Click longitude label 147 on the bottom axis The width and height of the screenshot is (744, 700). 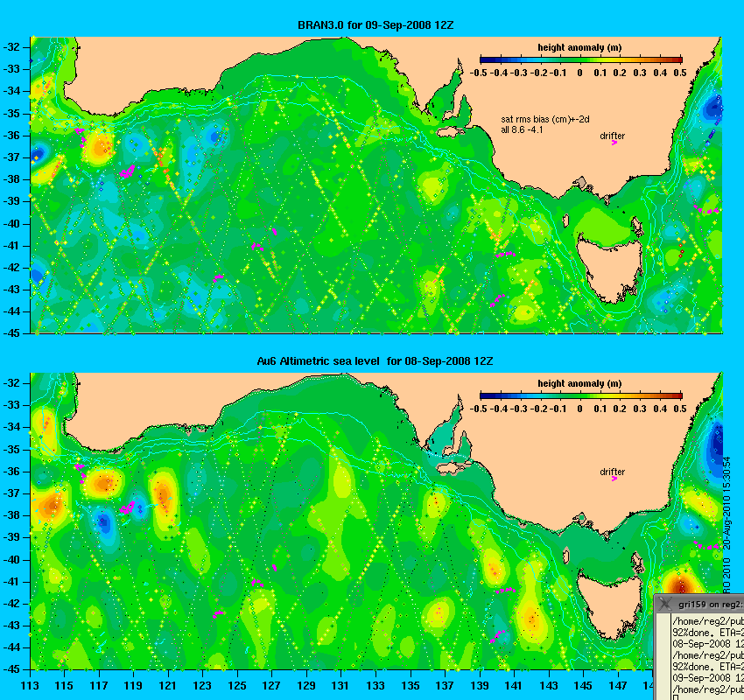(x=618, y=686)
